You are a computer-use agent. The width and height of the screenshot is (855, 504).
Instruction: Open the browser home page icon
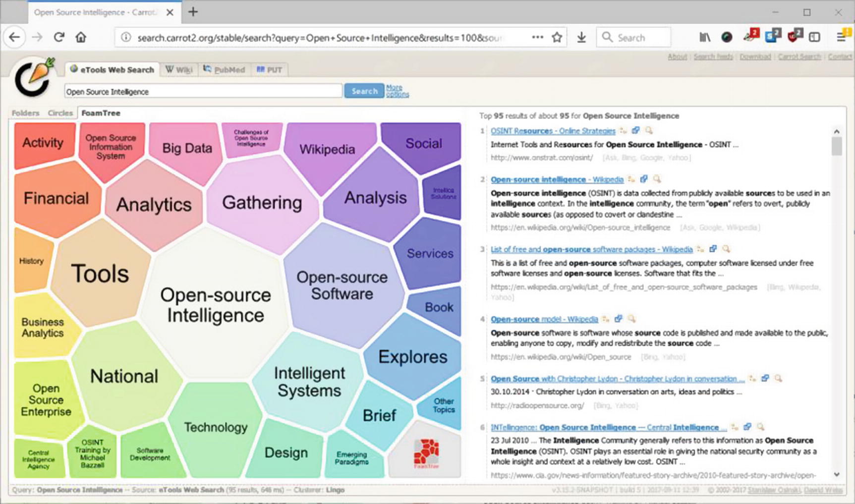click(81, 37)
